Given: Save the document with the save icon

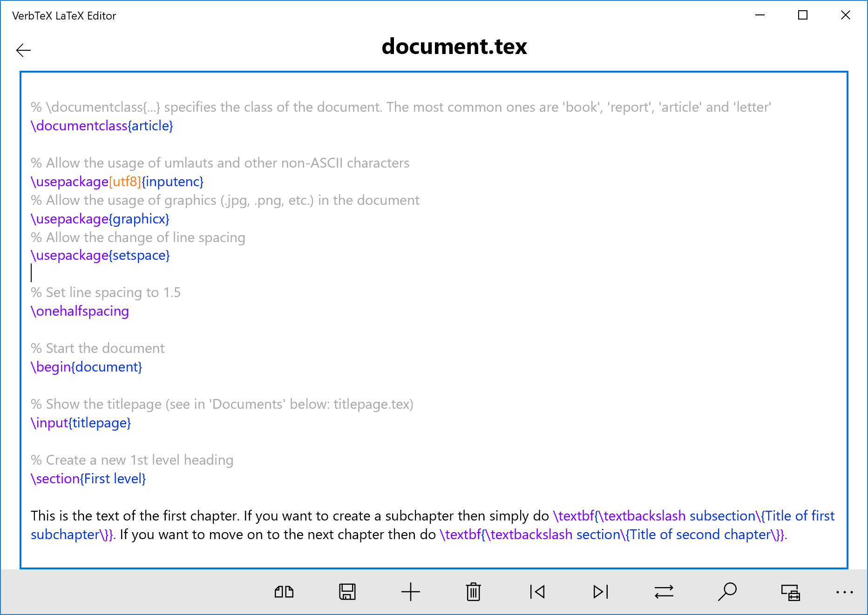Looking at the screenshot, I should click(346, 592).
